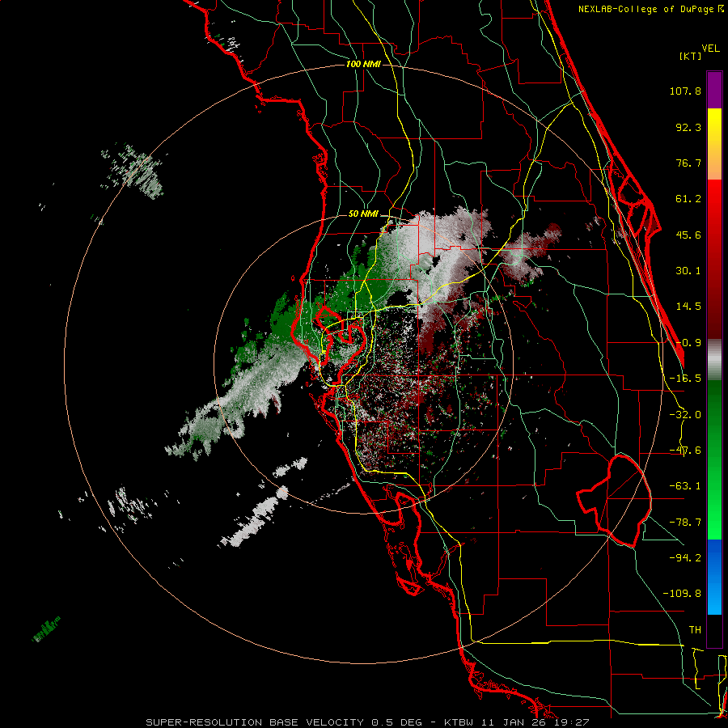Click the 107.8 value on velocity scale
The width and height of the screenshot is (728, 728).
point(685,91)
